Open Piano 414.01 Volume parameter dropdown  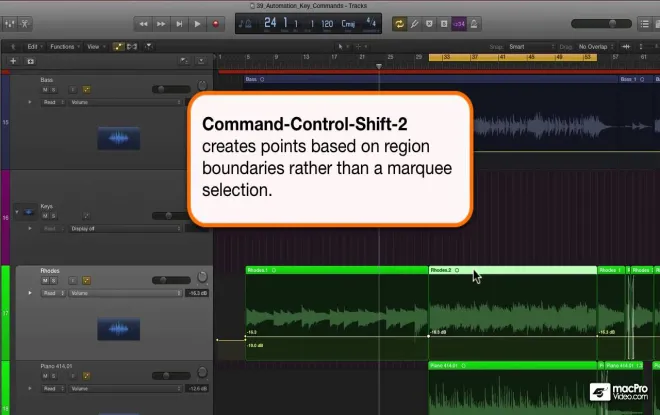(125, 388)
